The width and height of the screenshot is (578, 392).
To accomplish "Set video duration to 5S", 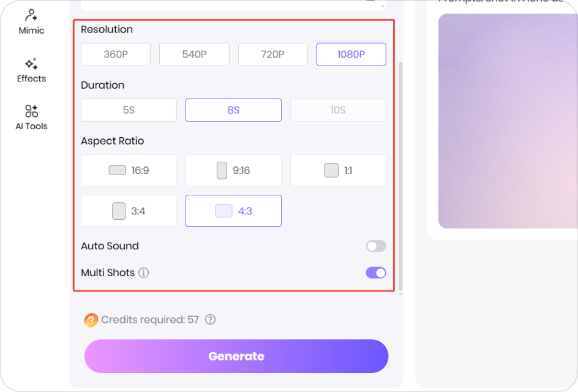I will (x=128, y=110).
